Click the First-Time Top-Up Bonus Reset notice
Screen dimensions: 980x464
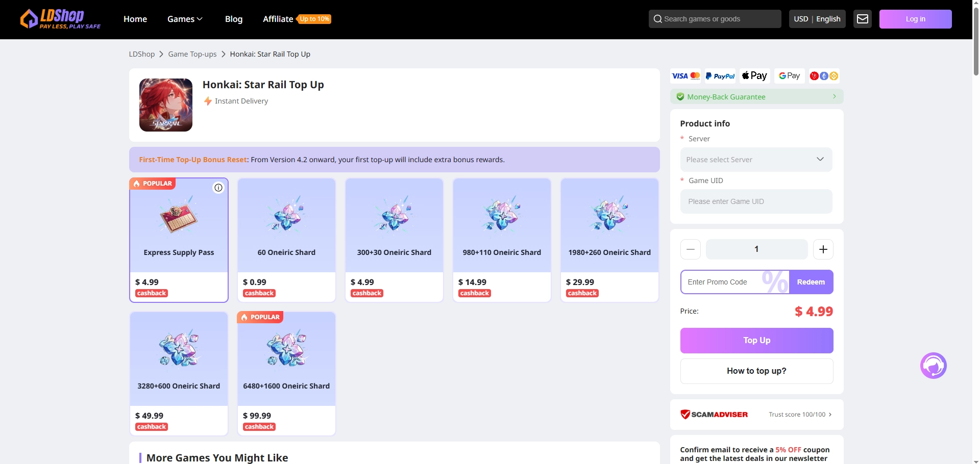[395, 160]
